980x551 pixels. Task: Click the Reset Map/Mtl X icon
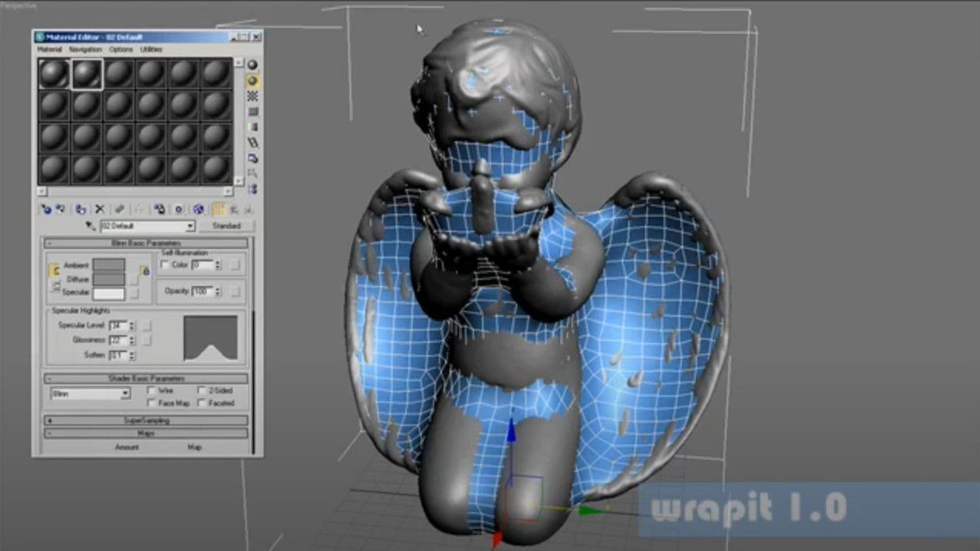click(100, 209)
